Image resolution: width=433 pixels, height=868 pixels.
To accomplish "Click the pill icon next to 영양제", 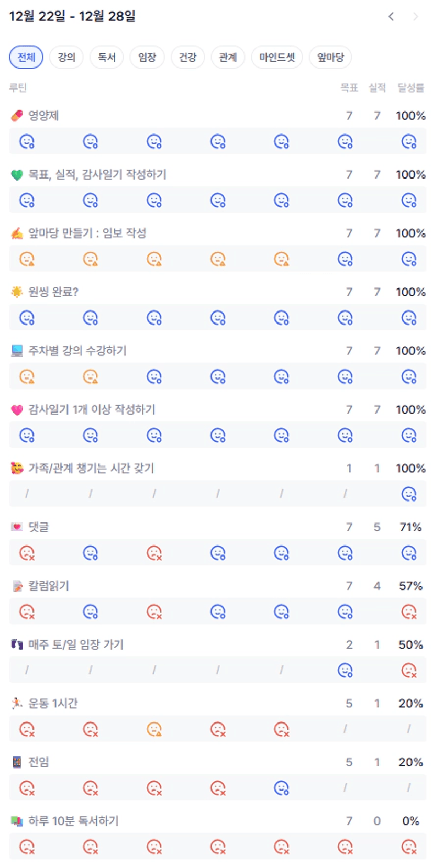I will (x=17, y=116).
